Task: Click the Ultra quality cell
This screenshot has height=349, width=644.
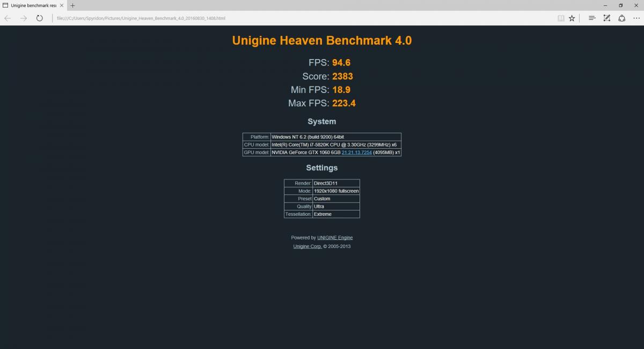Action: pos(336,206)
